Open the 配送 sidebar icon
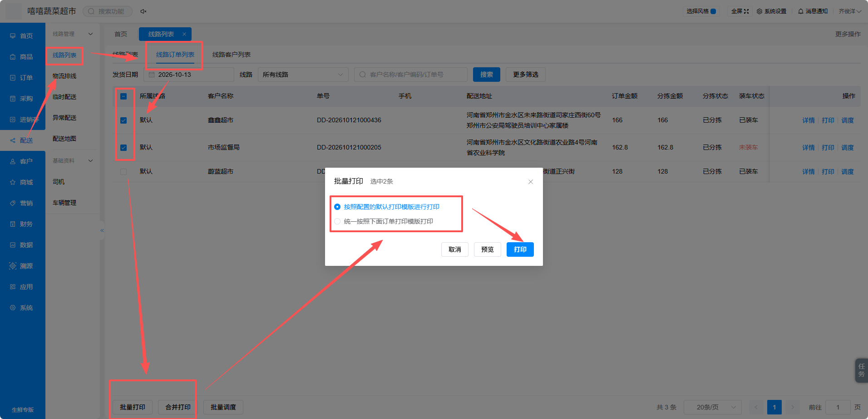The height and width of the screenshot is (419, 868). (13, 140)
